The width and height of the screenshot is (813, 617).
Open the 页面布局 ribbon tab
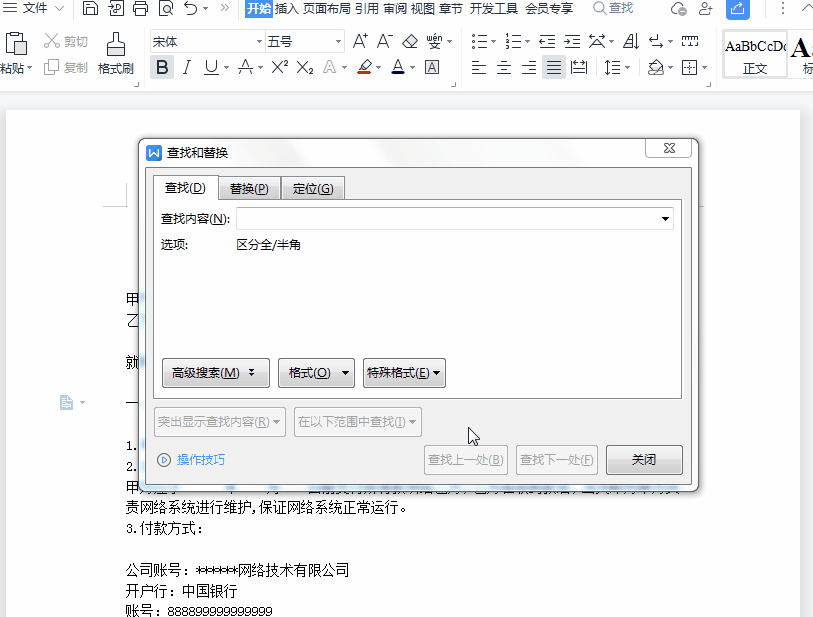(x=326, y=8)
